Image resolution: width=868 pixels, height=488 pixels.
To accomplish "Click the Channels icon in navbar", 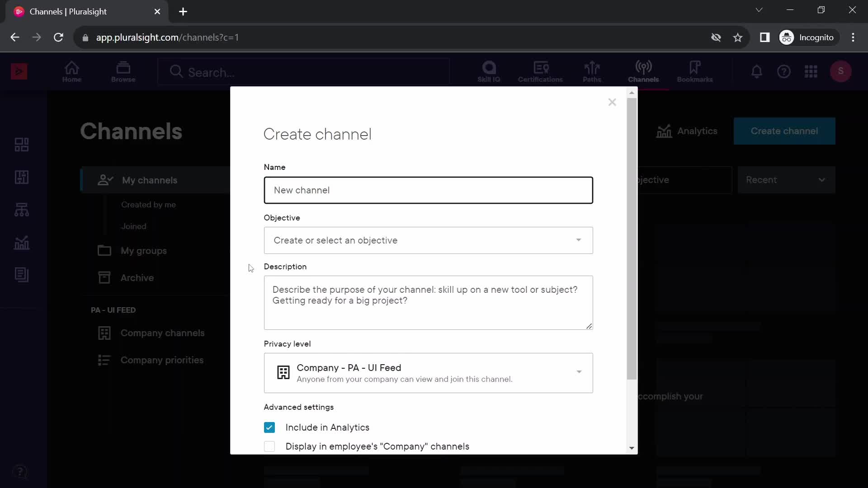I will [643, 71].
